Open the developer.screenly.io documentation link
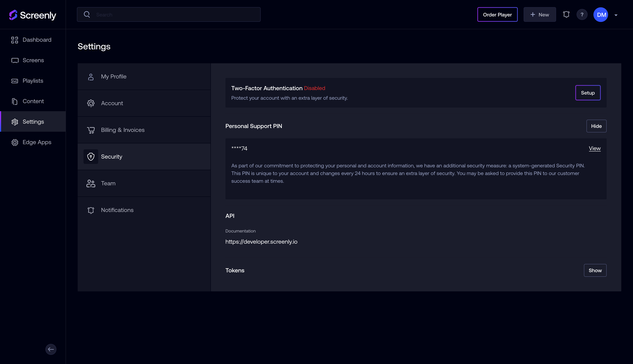633x364 pixels. click(x=261, y=241)
